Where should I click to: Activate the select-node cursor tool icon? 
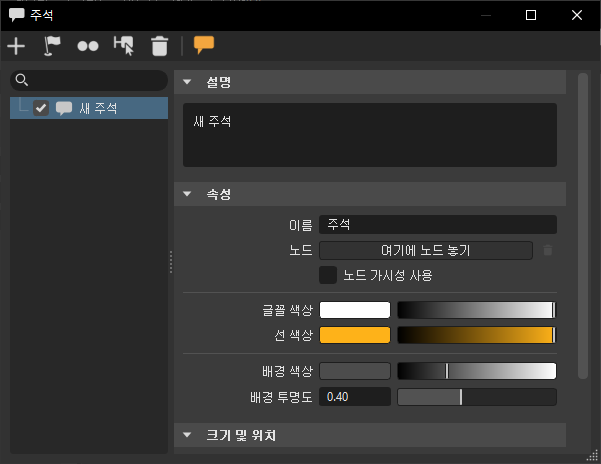point(124,46)
